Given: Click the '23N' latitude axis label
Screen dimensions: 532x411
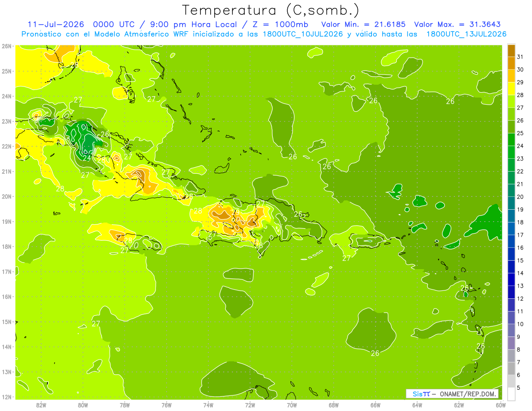Looking at the screenshot, I should (7, 121).
